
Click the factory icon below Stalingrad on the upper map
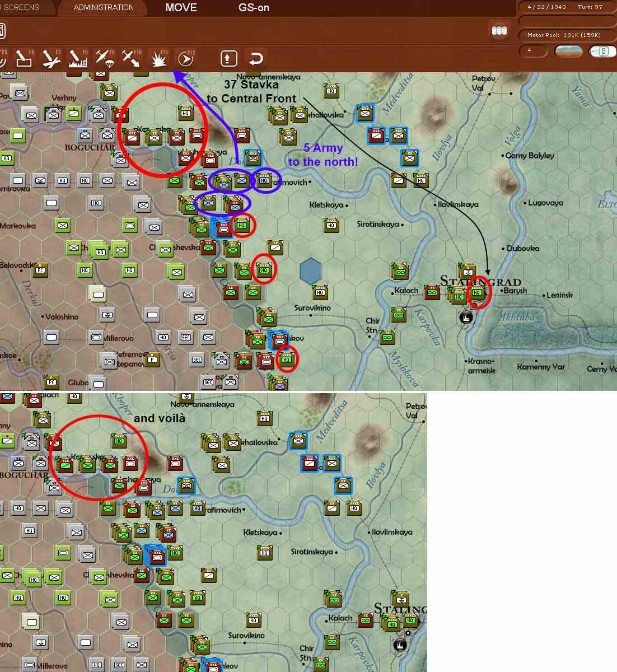tap(466, 317)
